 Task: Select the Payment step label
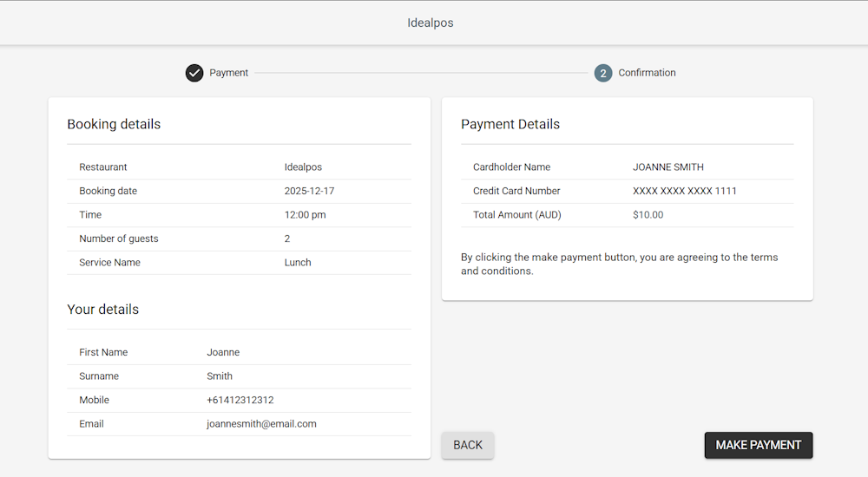[x=229, y=73]
